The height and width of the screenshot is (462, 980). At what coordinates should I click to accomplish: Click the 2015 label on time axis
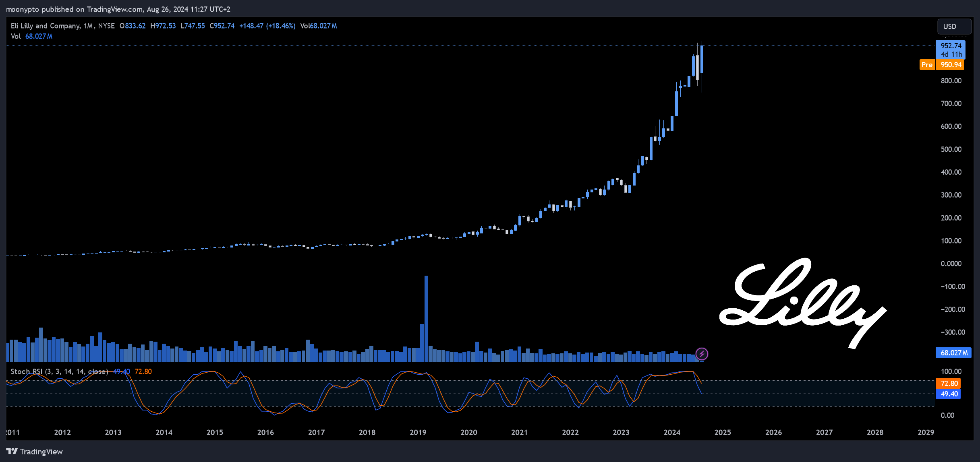(215, 432)
